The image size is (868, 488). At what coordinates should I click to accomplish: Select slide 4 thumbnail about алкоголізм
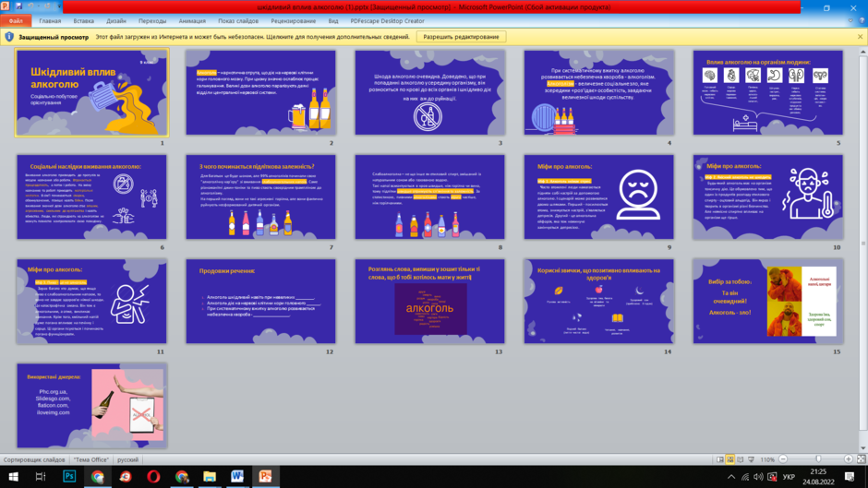point(599,92)
